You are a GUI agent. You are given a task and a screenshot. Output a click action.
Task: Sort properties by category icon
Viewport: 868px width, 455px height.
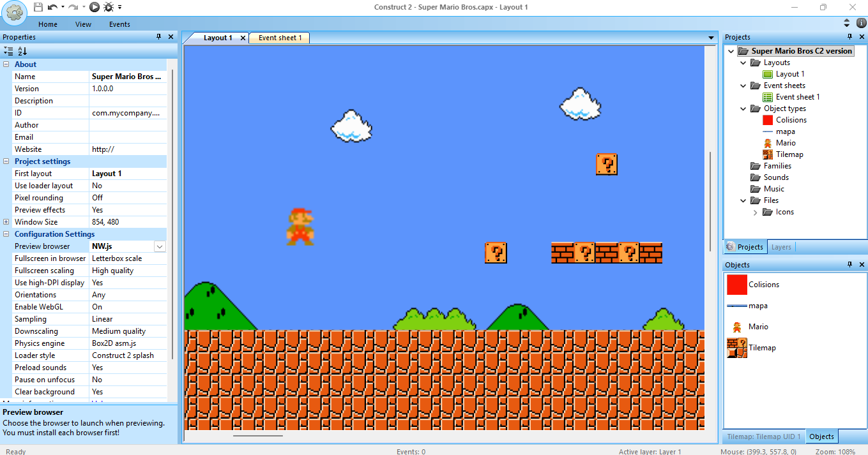pos(8,51)
